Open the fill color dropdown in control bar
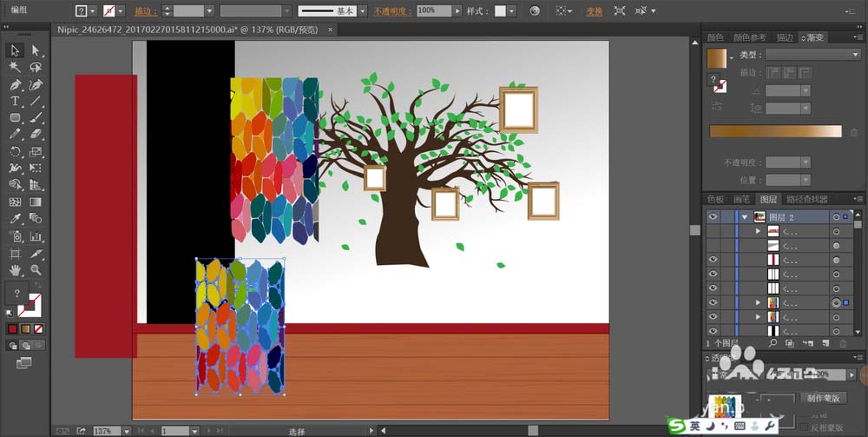The width and height of the screenshot is (868, 437). [93, 11]
